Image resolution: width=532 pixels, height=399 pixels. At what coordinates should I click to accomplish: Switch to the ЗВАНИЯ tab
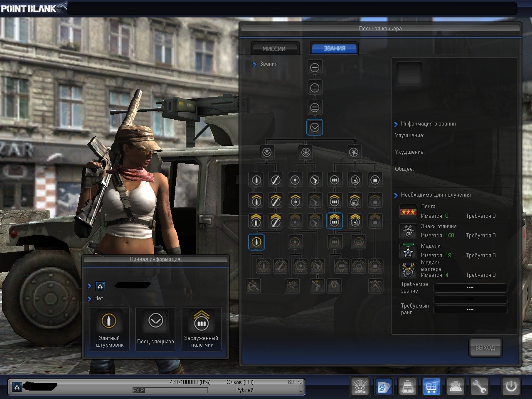(x=334, y=49)
